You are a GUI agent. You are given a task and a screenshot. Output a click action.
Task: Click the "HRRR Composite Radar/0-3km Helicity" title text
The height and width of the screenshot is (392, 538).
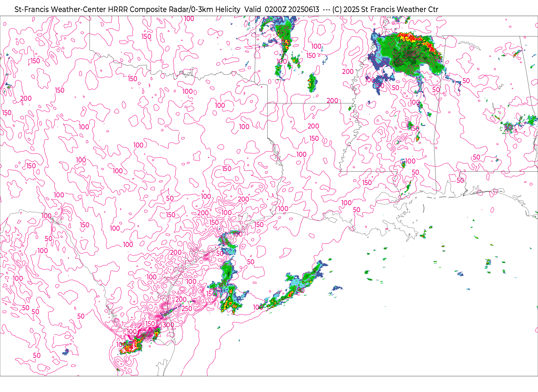[174, 10]
